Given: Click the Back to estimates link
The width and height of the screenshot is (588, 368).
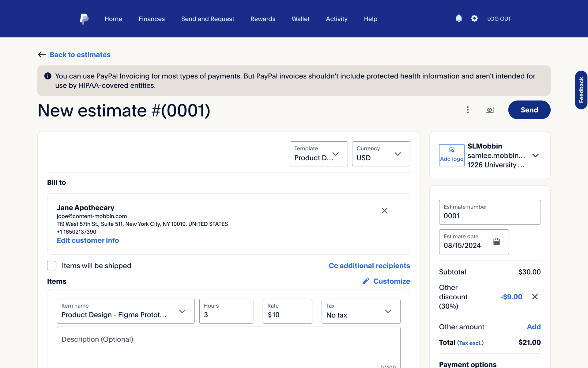Looking at the screenshot, I should point(80,55).
